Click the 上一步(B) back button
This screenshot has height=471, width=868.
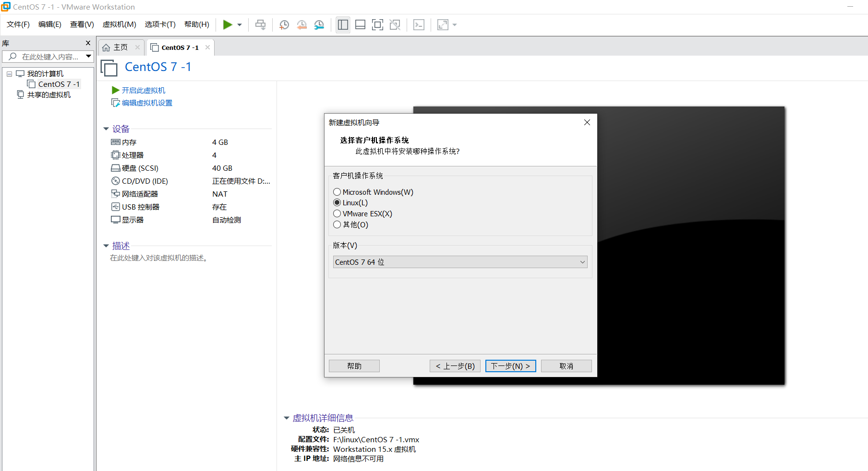(455, 366)
